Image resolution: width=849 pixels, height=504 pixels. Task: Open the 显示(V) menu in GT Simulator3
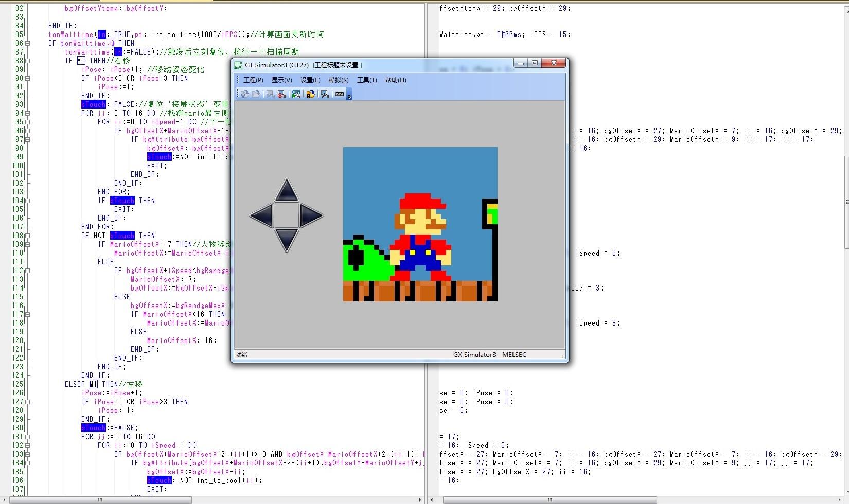tap(281, 80)
